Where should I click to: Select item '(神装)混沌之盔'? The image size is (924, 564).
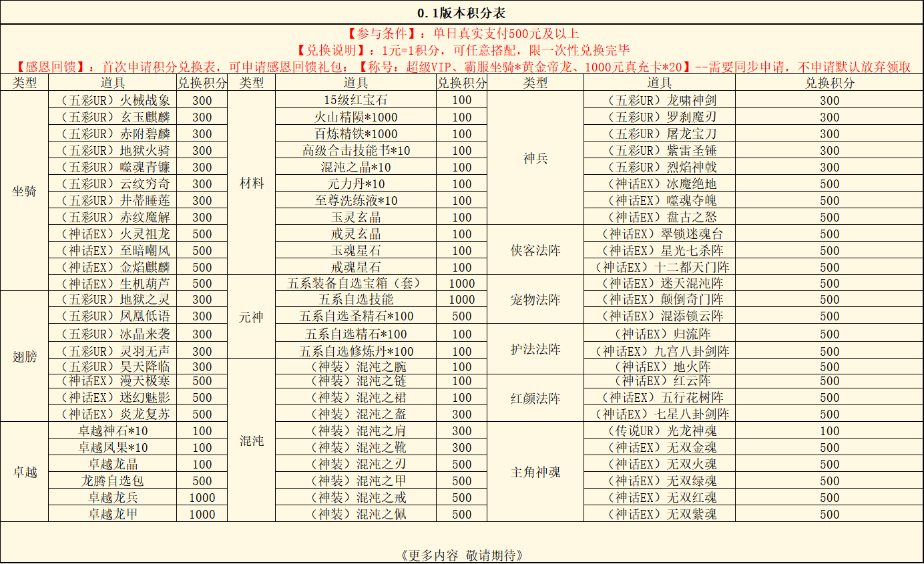coord(356,414)
